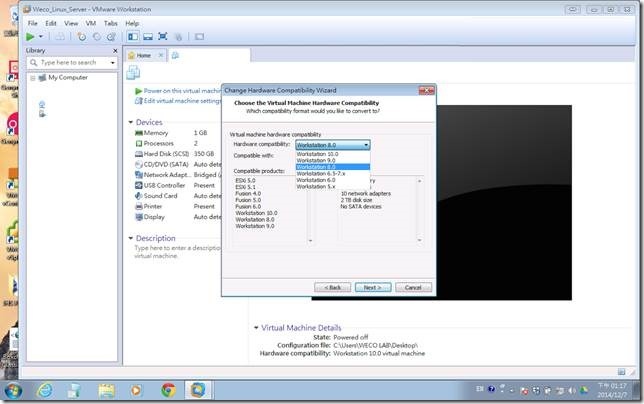Image resolution: width=644 pixels, height=404 pixels.
Task: Open the power options dropdown arrow beside the play button
Action: 41,37
